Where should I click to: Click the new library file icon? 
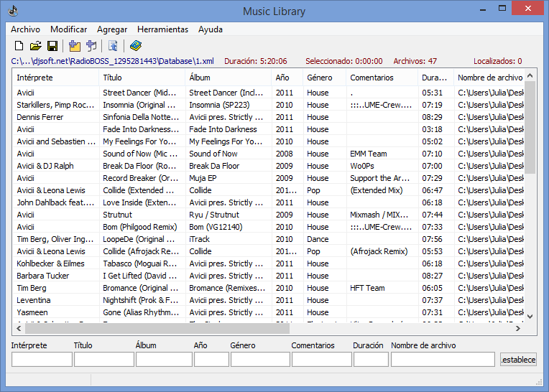19,47
